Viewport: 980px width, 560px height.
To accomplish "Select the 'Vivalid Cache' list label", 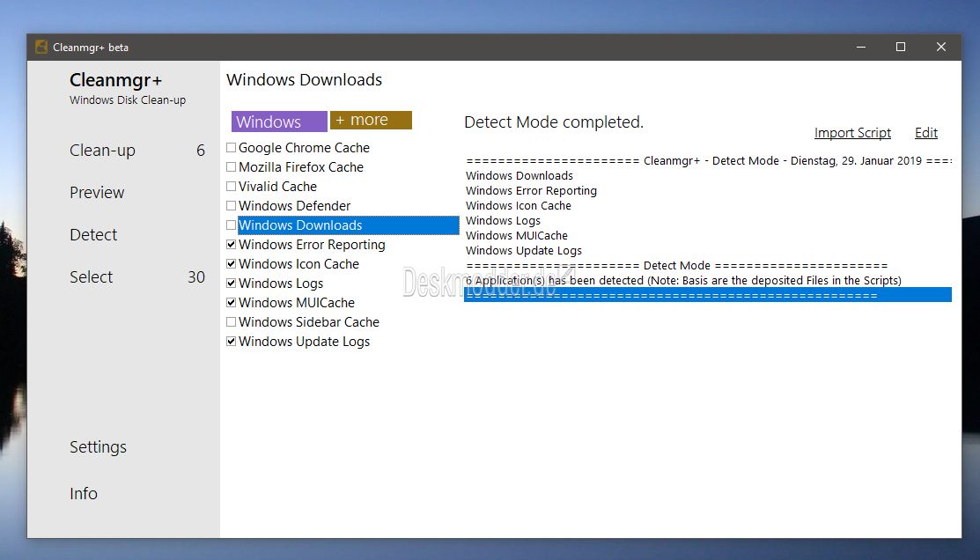I will 277,187.
